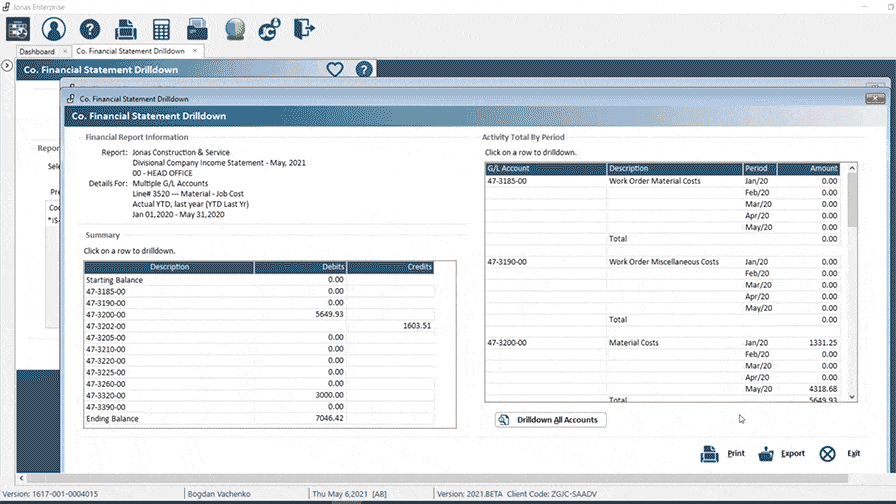The width and height of the screenshot is (896, 504).
Task: Close the drilldown dialog window
Action: [x=875, y=98]
